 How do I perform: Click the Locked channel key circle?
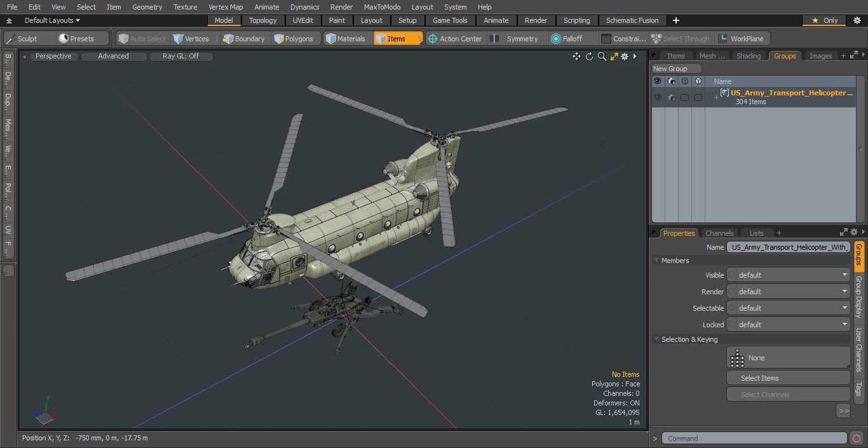[x=731, y=325]
